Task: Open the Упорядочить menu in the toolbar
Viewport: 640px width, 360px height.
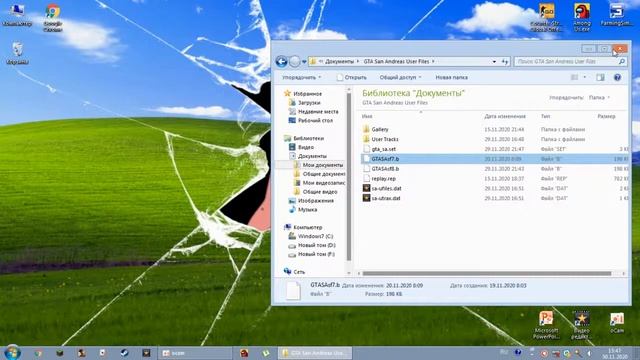Action: point(301,77)
